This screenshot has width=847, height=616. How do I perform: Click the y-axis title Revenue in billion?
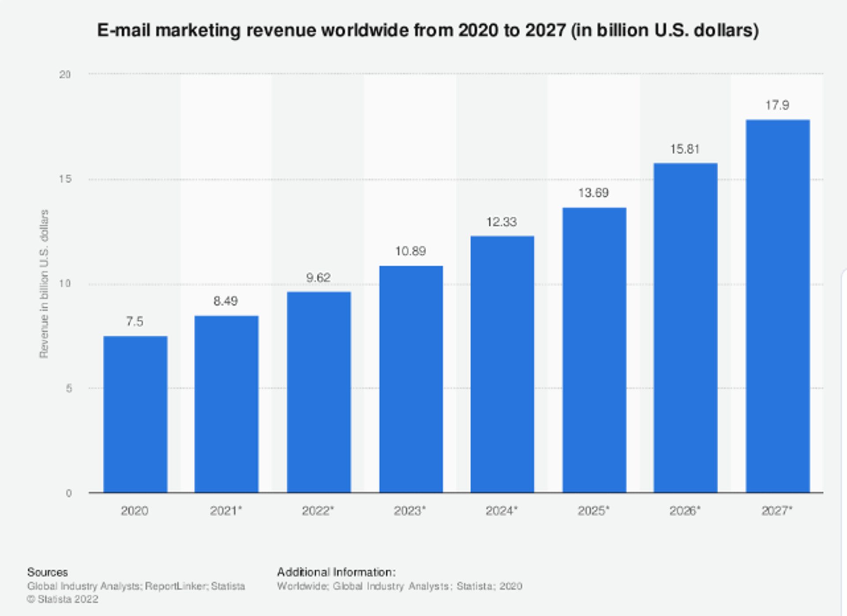pyautogui.click(x=44, y=284)
